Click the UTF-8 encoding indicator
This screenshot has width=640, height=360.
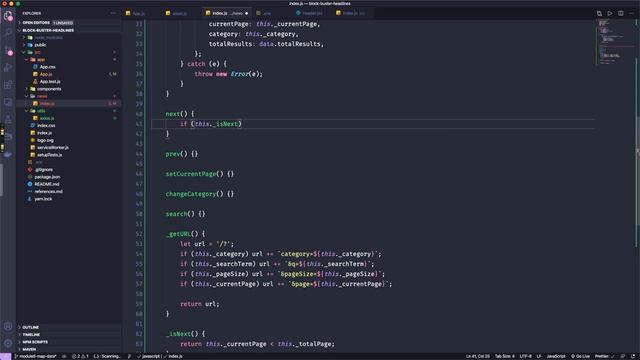pos(526,356)
